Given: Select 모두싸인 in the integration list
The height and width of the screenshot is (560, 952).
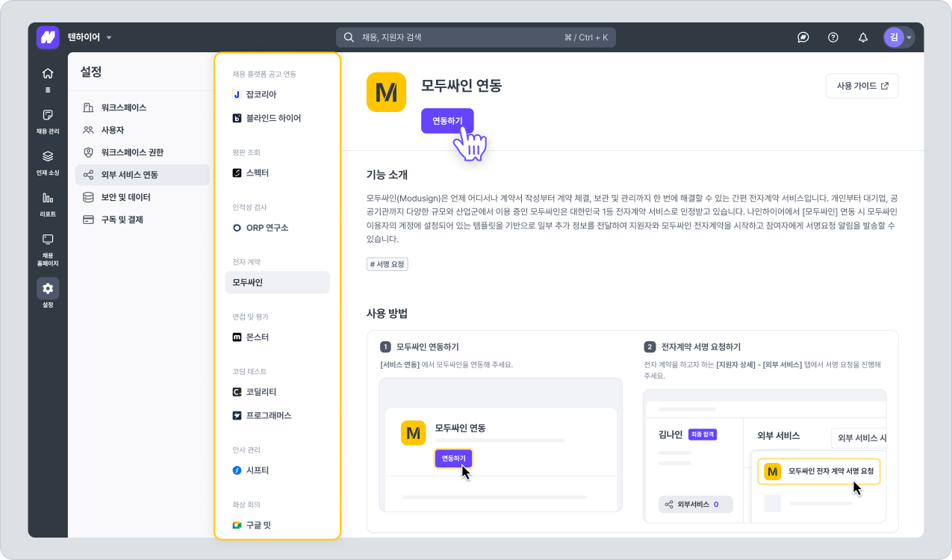Looking at the screenshot, I should [277, 282].
